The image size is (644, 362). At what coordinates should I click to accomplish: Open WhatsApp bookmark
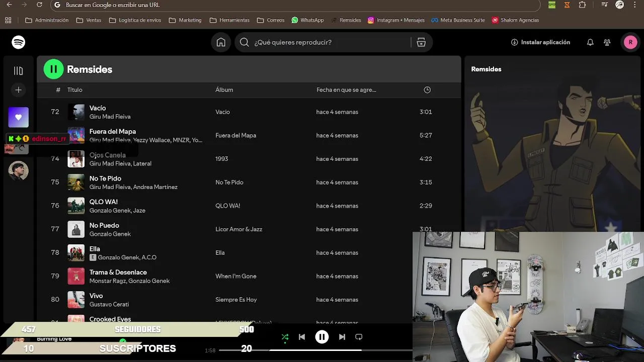click(x=307, y=20)
